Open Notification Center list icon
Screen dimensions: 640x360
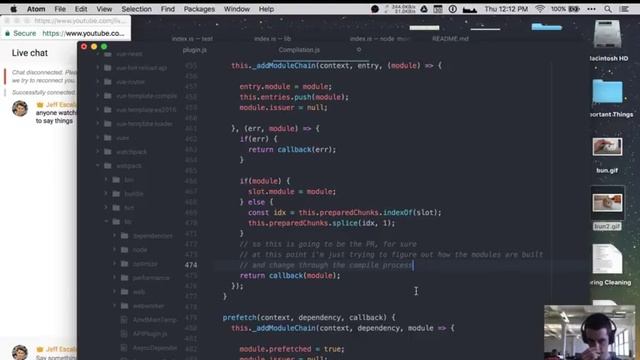(624, 9)
